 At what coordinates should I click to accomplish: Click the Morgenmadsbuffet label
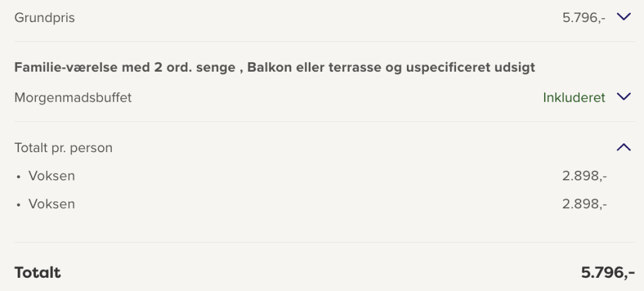coord(73,97)
